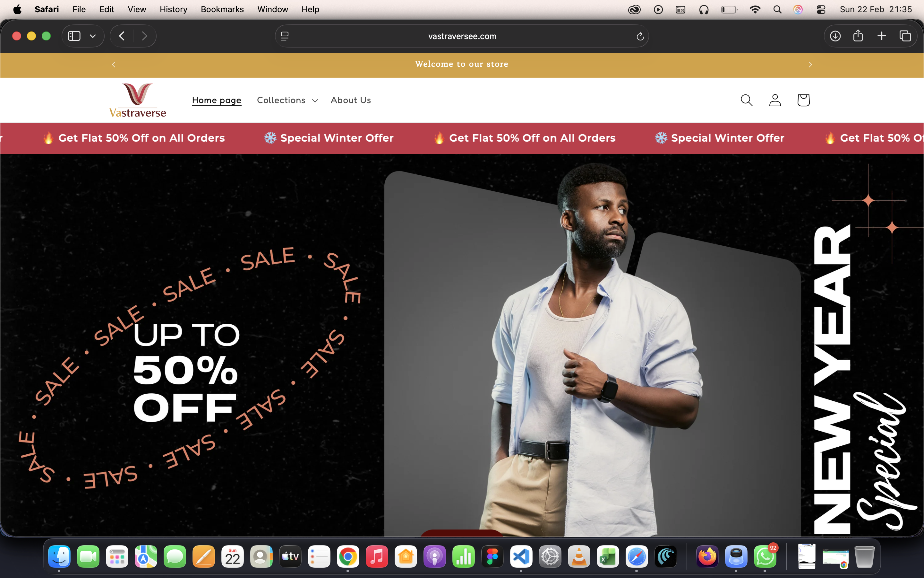Go forward to the next page
Viewport: 924px width, 578px height.
pyautogui.click(x=144, y=36)
